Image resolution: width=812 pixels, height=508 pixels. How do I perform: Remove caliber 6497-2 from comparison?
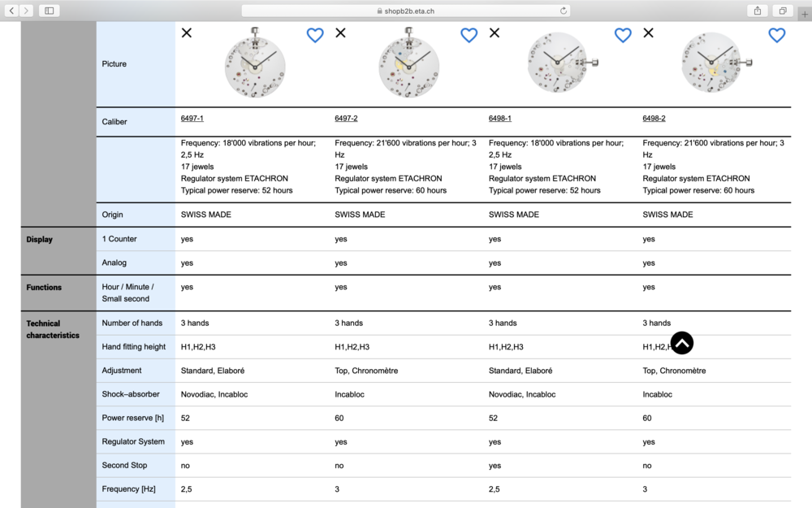pos(340,33)
